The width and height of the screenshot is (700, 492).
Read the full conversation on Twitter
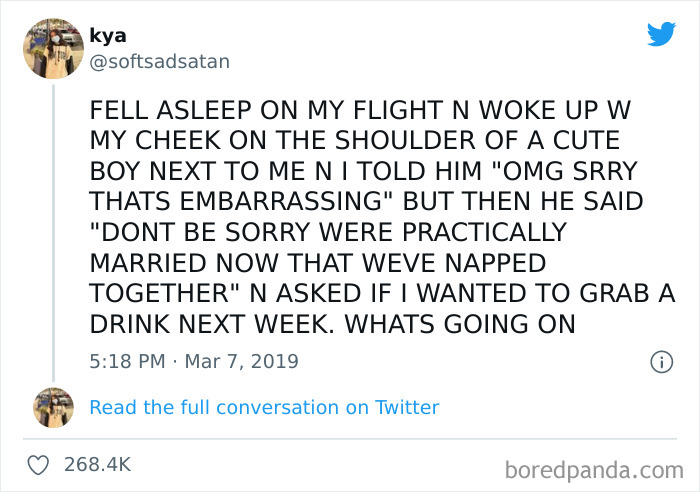click(x=264, y=407)
